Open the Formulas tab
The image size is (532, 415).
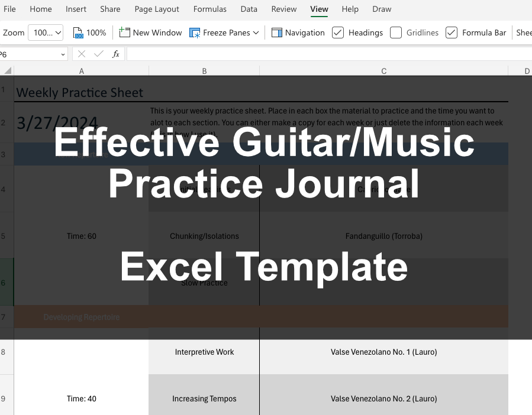coord(209,9)
